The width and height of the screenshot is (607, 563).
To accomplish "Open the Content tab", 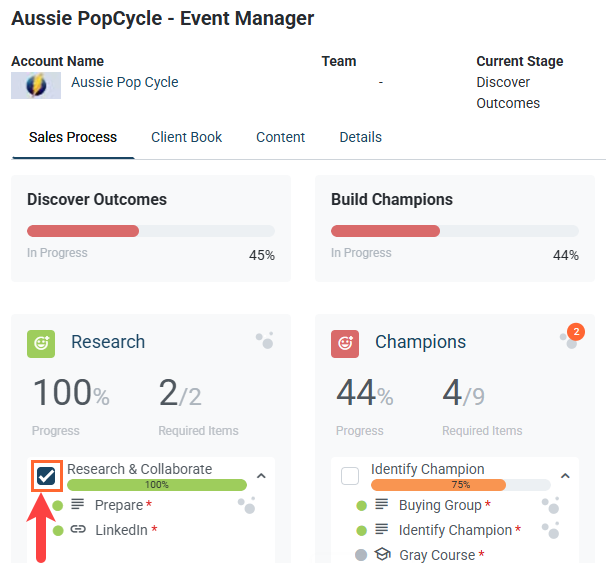I will coord(280,138).
